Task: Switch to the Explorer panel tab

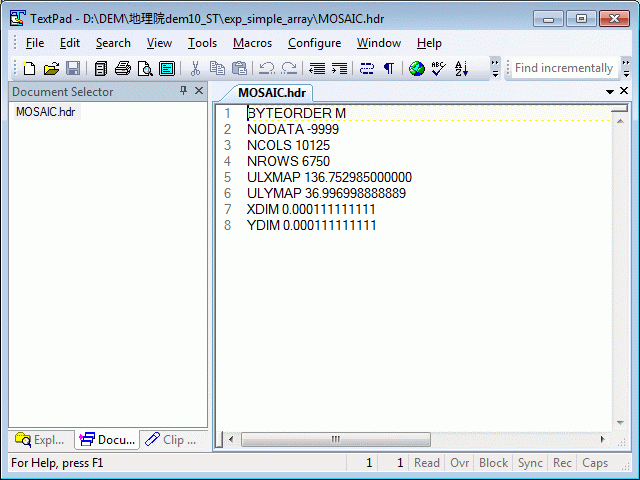Action: click(x=40, y=440)
